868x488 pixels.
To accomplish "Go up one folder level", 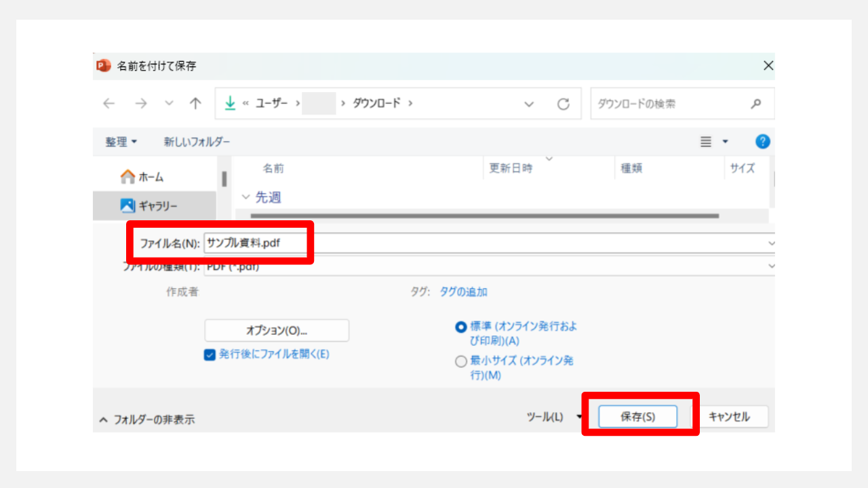I will tap(196, 104).
